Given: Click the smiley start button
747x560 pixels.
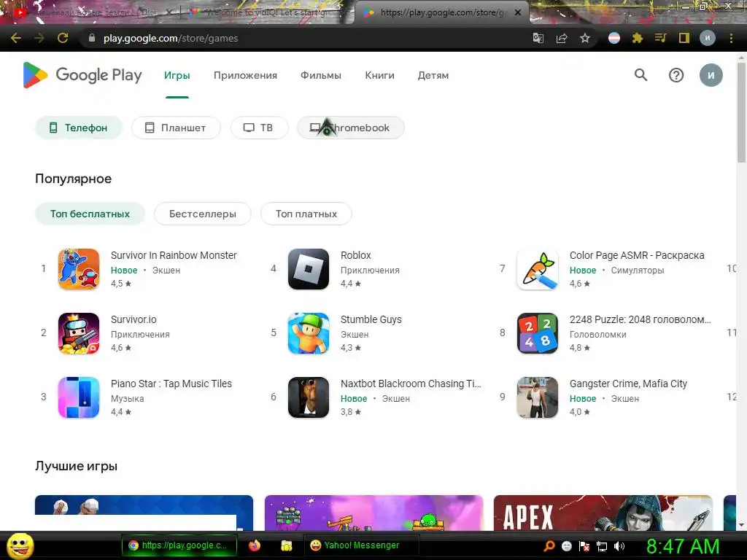Looking at the screenshot, I should (x=20, y=545).
